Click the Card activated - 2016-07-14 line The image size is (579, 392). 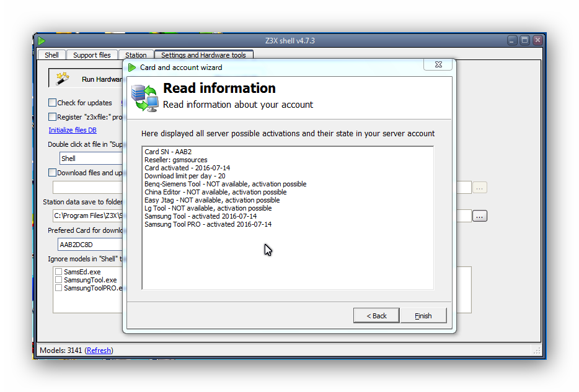tap(187, 168)
